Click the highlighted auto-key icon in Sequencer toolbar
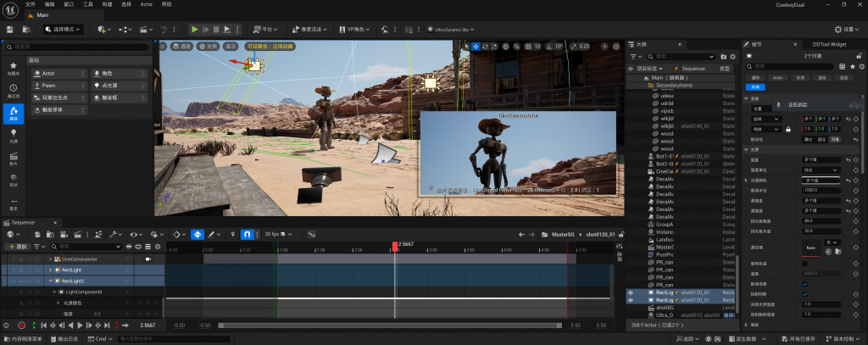Image resolution: width=868 pixels, height=345 pixels. coord(197,234)
